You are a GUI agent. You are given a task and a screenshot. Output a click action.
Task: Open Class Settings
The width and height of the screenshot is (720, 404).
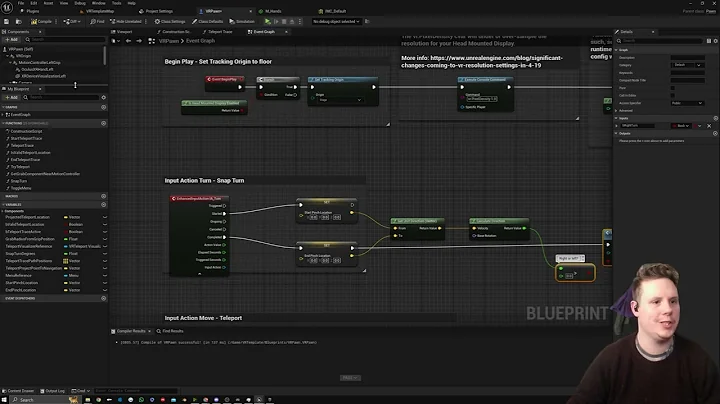click(170, 22)
